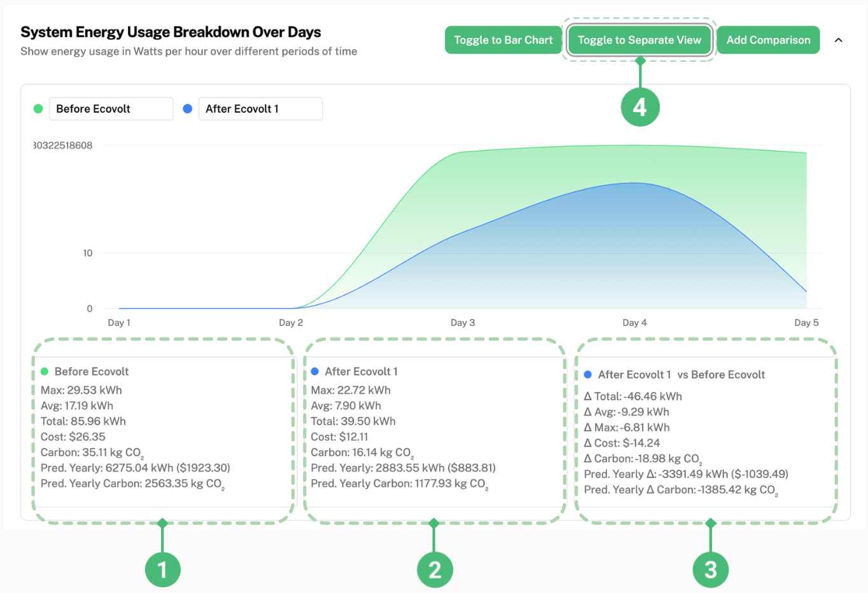
Task: Collapse the chart panel using the chevron
Action: point(838,39)
